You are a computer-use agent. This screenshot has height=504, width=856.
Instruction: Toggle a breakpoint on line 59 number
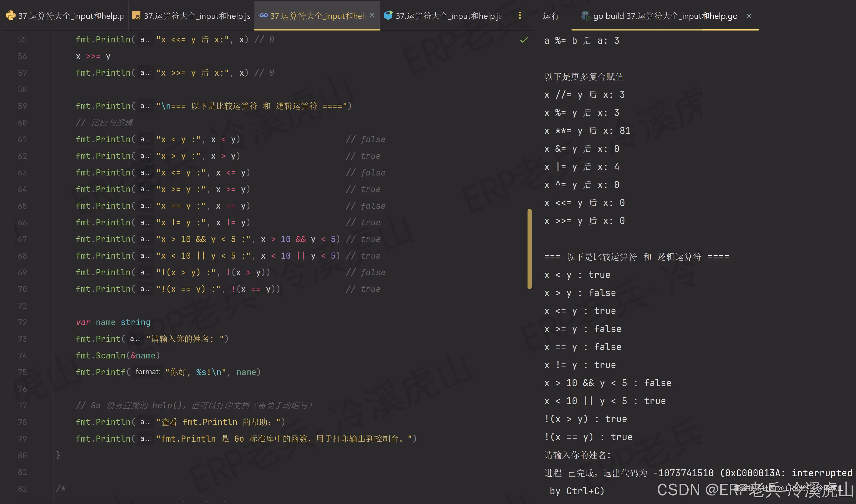point(22,106)
